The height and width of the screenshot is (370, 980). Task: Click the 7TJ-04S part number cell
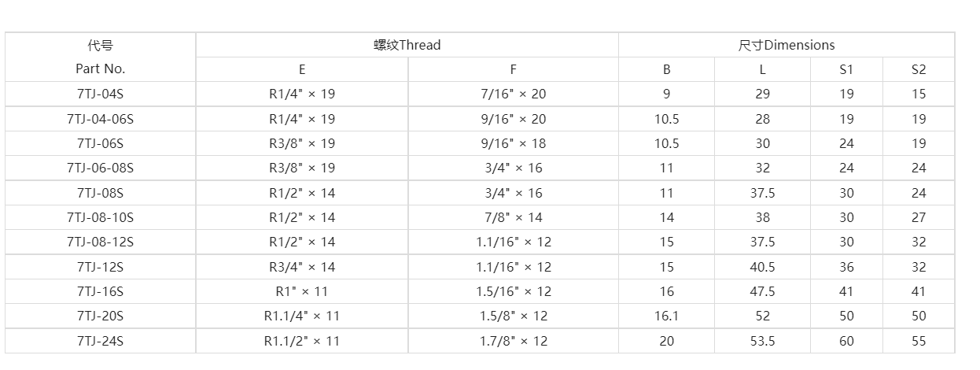[101, 94]
